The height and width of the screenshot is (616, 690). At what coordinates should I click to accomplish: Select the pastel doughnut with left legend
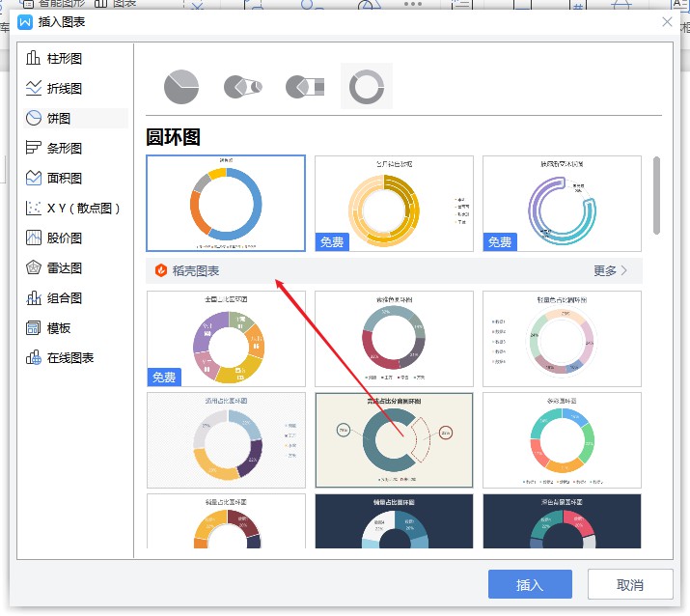pos(562,339)
